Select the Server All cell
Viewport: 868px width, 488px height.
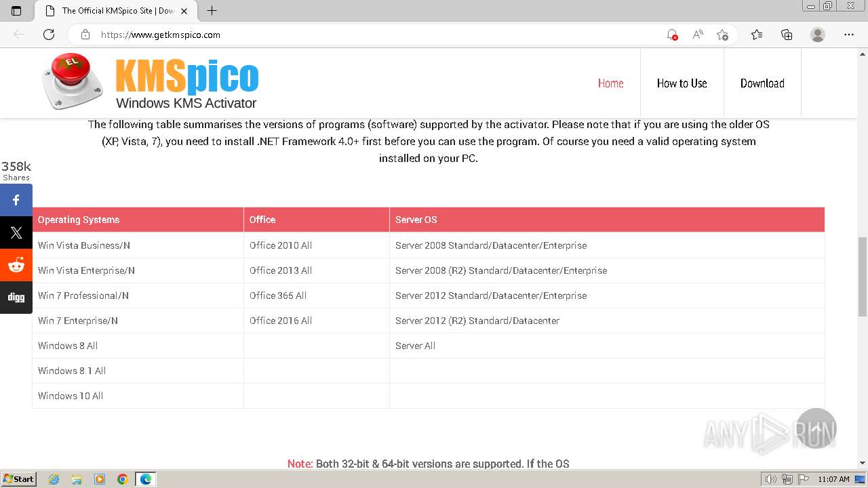(x=607, y=346)
